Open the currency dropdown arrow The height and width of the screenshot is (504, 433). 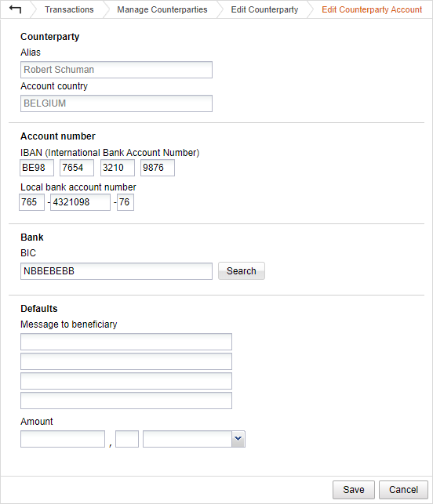pos(238,439)
